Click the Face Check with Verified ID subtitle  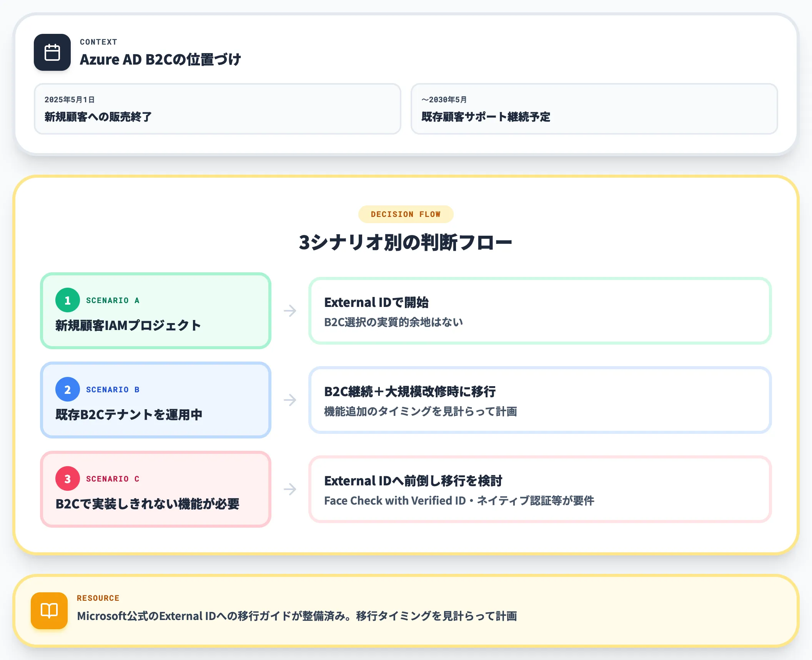pos(459,500)
